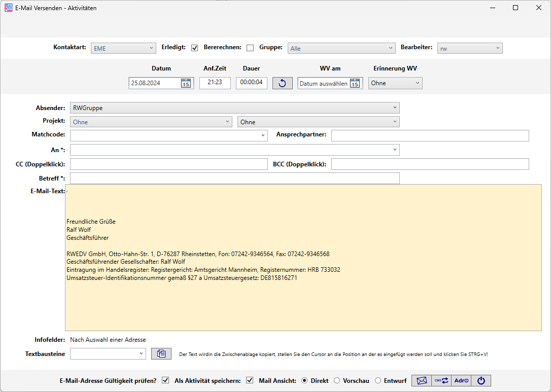
Task: Click the Ansprechpartner input field
Action: (x=430, y=135)
